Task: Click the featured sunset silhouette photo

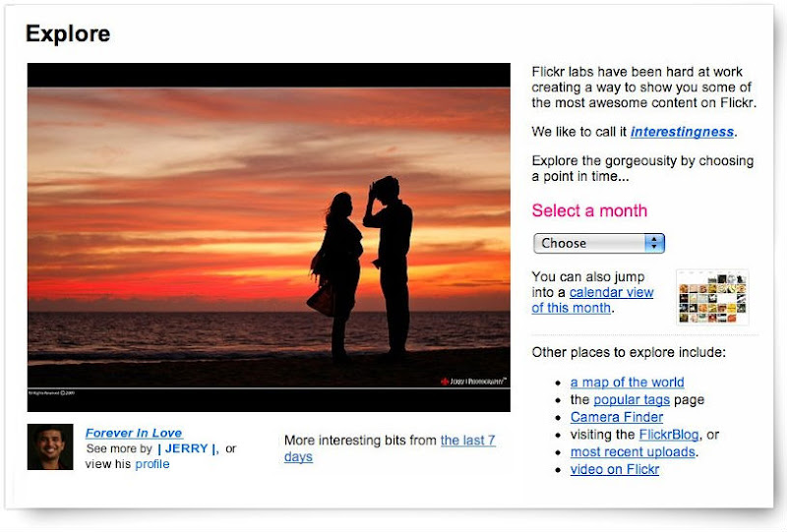Action: coord(269,237)
